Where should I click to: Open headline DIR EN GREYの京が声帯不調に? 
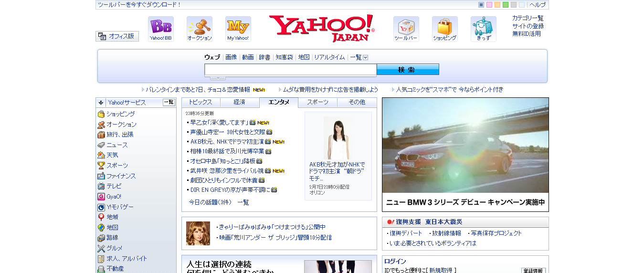pyautogui.click(x=230, y=190)
